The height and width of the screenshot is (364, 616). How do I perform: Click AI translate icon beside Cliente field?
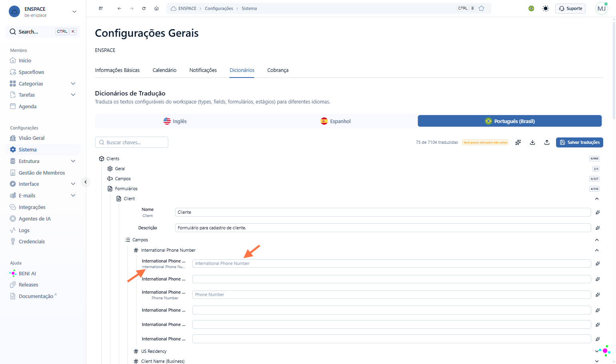(598, 212)
